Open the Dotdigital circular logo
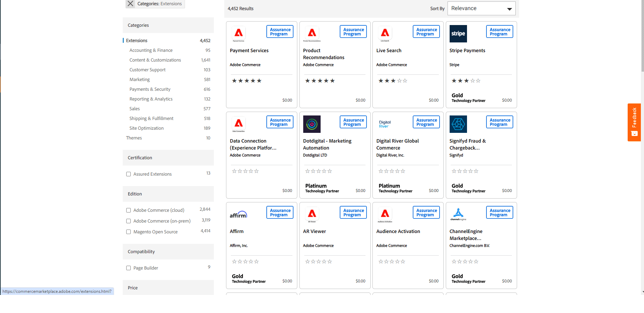Viewport: 644px width, 313px height. [312, 124]
